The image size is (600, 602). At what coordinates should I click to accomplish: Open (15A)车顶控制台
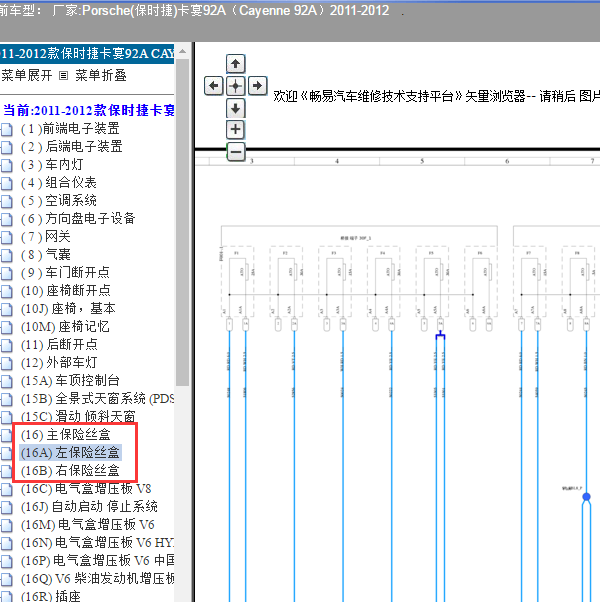(70, 381)
